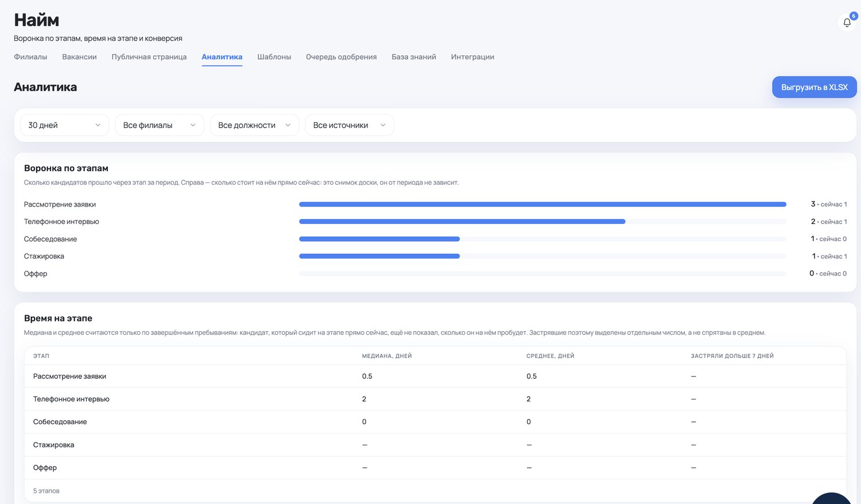
Task: Click the '0 · сейчас 0' count
Action: [x=828, y=274]
